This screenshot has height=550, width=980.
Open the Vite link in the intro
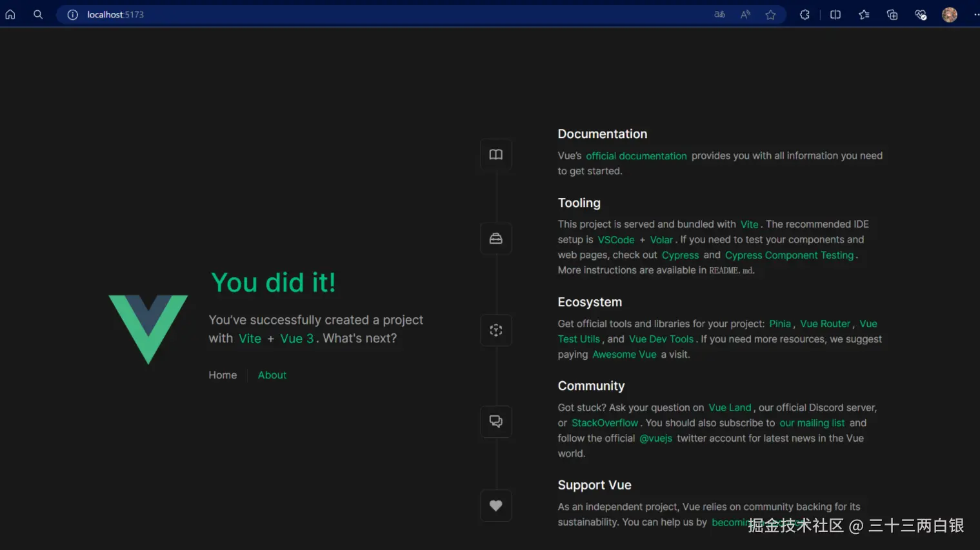[x=250, y=339]
